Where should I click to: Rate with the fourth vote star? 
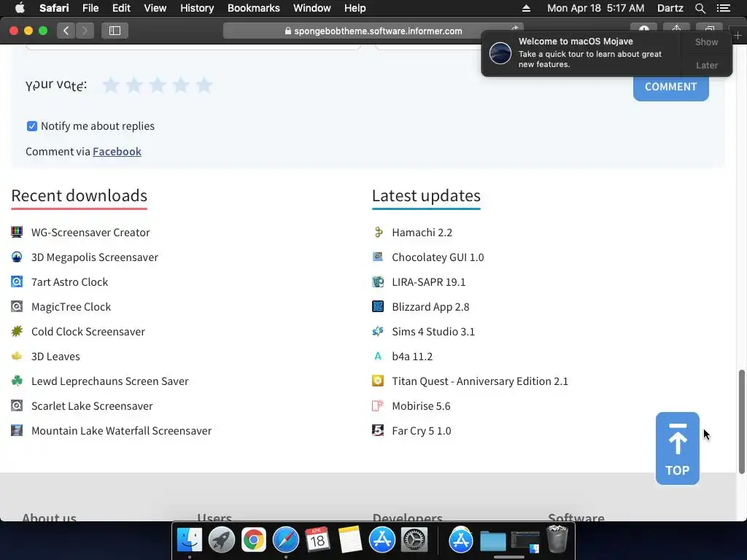tap(181, 85)
